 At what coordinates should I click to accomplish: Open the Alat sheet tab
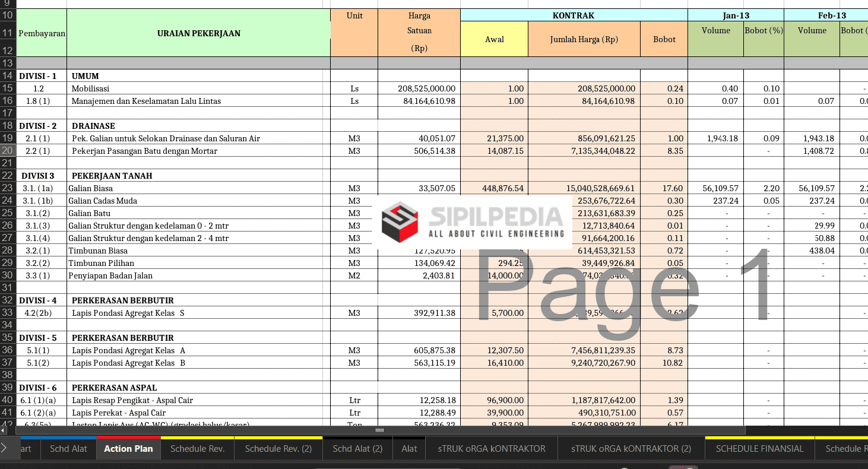[x=409, y=449]
